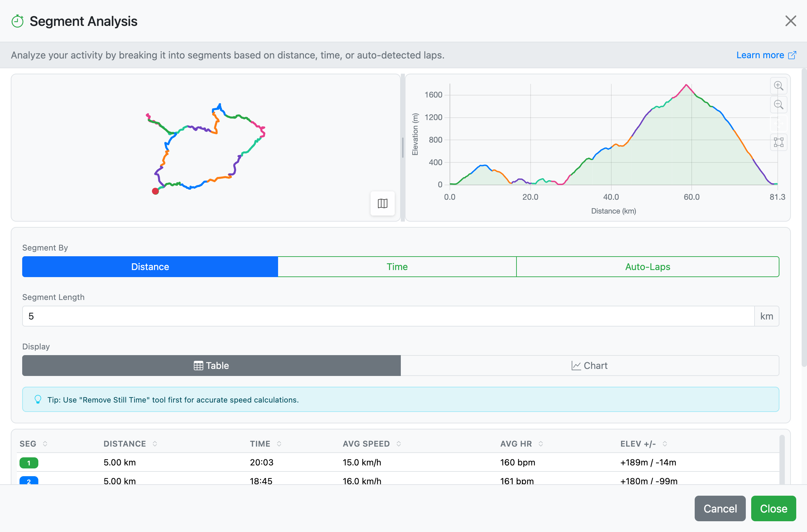Viewport: 807px width, 532px height.
Task: Click the 20:03 time cell
Action: click(x=262, y=462)
